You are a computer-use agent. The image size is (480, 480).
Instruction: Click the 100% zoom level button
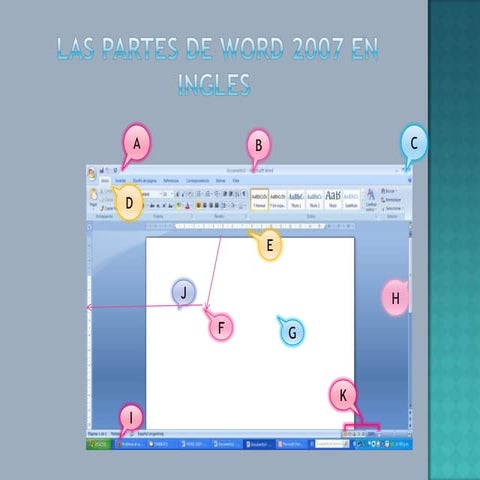point(371,434)
